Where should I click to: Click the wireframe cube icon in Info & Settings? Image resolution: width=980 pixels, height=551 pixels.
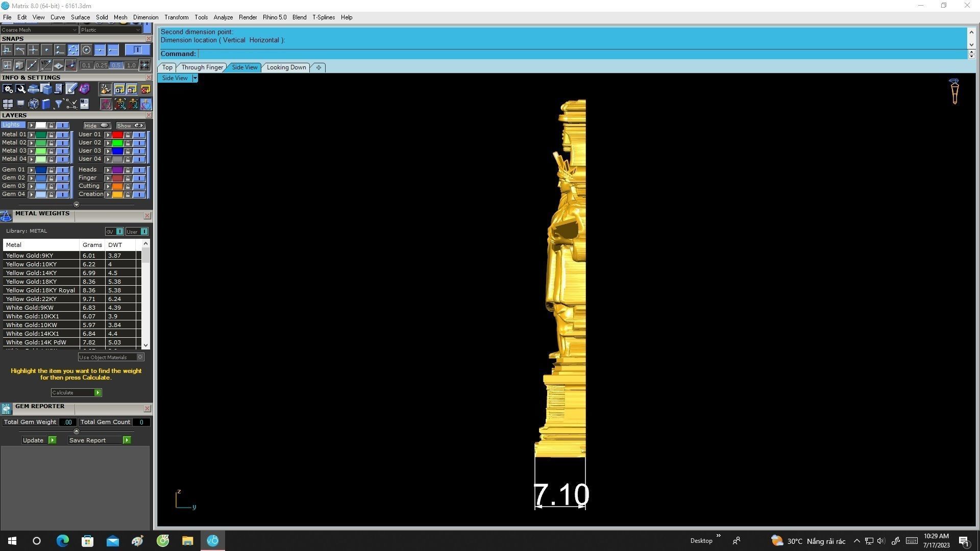click(33, 105)
